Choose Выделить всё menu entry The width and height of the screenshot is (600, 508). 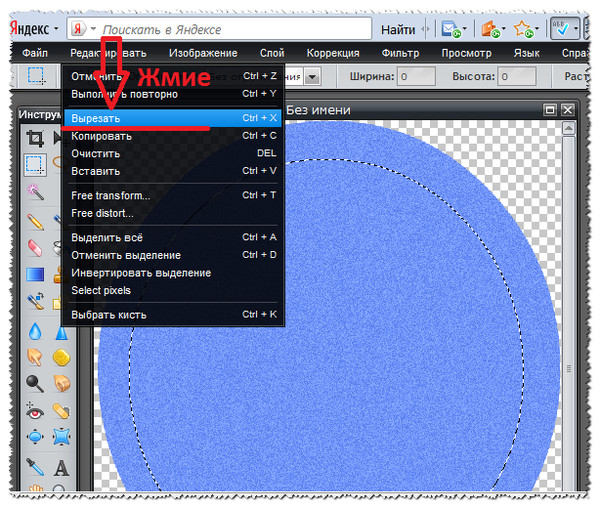pyautogui.click(x=173, y=238)
